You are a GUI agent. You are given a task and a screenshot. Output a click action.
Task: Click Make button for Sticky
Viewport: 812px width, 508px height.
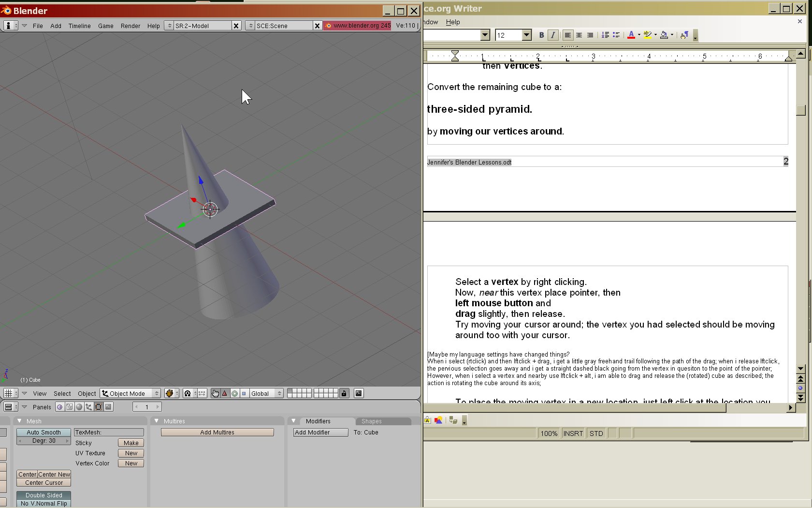pos(131,443)
